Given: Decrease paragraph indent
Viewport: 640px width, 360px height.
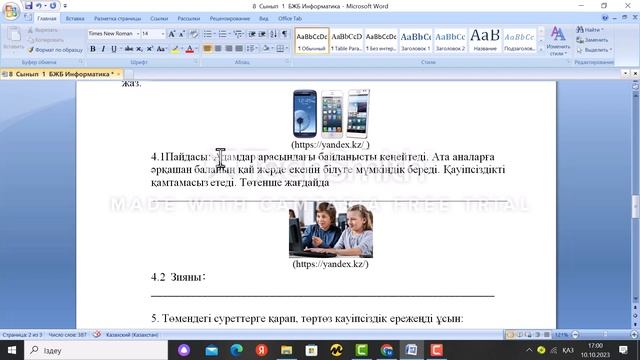Looking at the screenshot, I should pos(252,33).
